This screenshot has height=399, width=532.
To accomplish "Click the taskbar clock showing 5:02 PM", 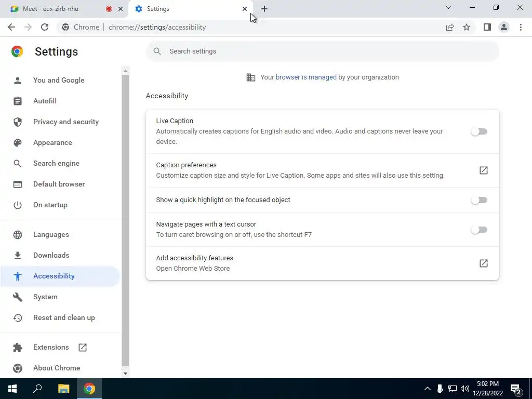I will pos(487,389).
